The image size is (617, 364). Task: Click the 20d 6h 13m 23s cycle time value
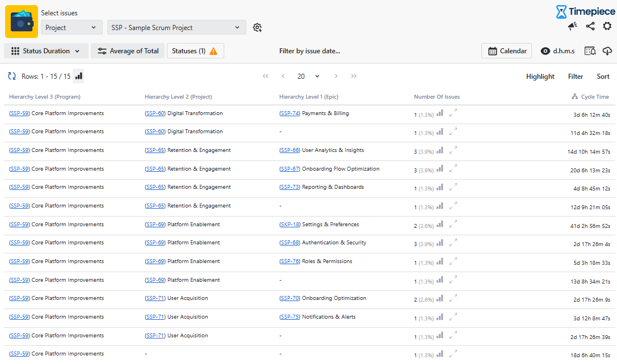point(590,171)
